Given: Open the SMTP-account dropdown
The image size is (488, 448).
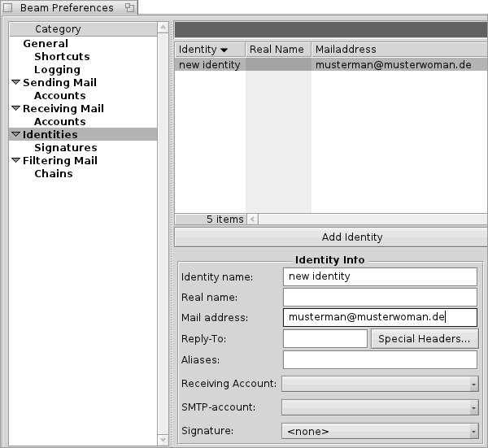Looking at the screenshot, I should tap(380, 407).
